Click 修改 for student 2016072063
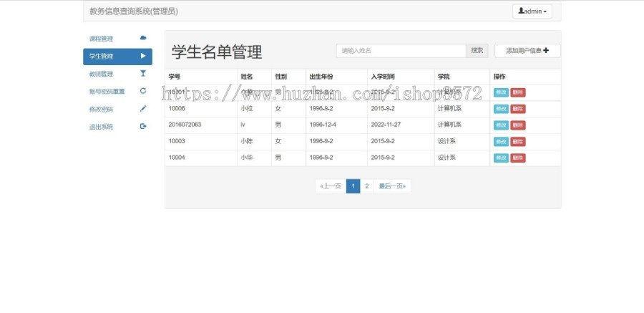644x313 pixels. (501, 125)
